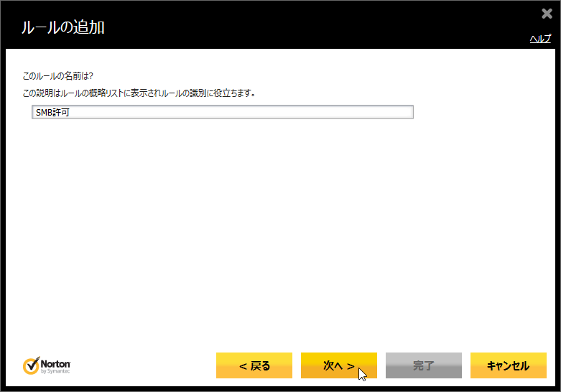This screenshot has width=561, height=392.
Task: Click the rule name input field
Action: point(223,112)
